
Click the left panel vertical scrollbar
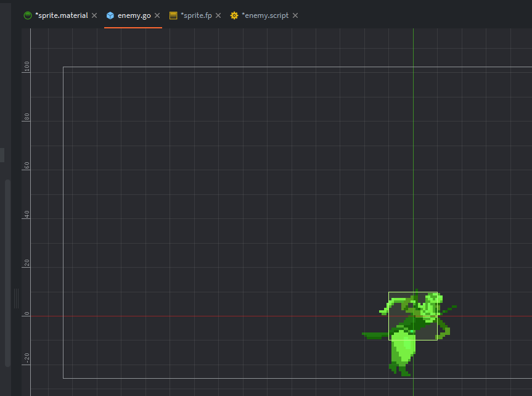7,271
